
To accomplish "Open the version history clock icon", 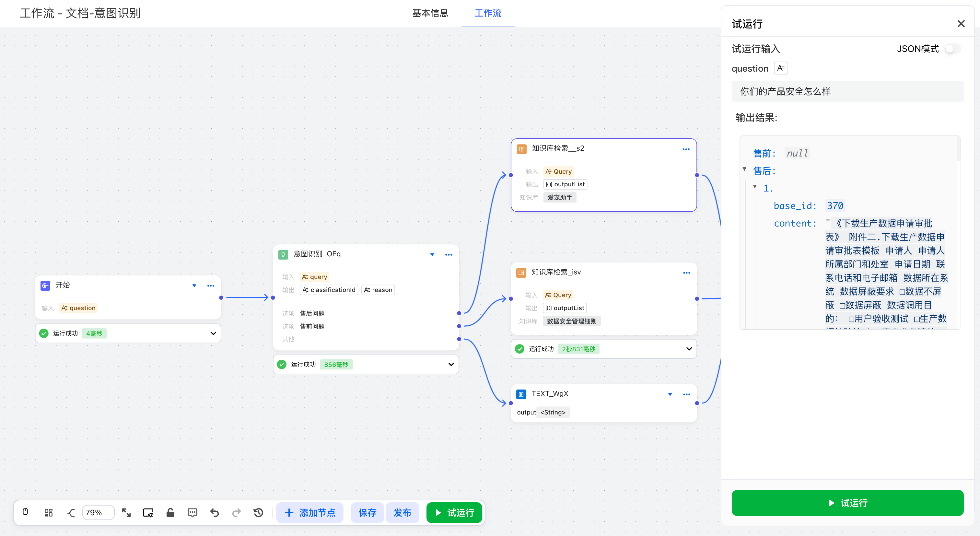I will pyautogui.click(x=258, y=512).
